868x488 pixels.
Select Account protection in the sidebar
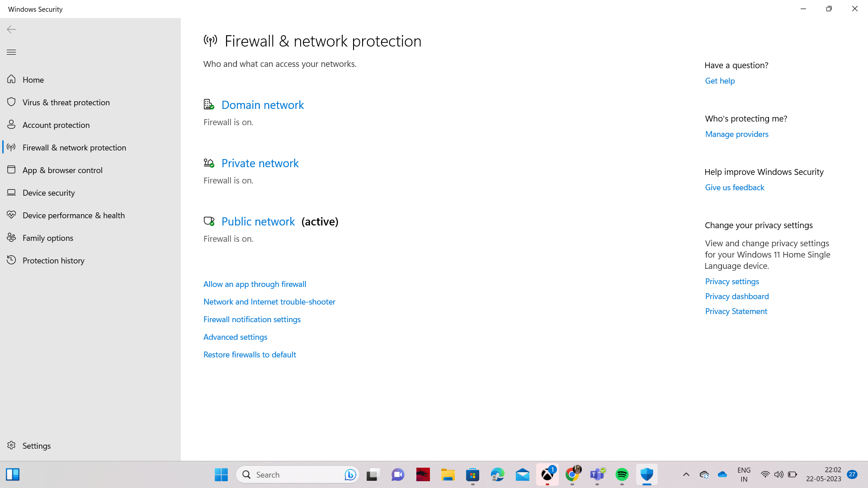click(x=56, y=125)
